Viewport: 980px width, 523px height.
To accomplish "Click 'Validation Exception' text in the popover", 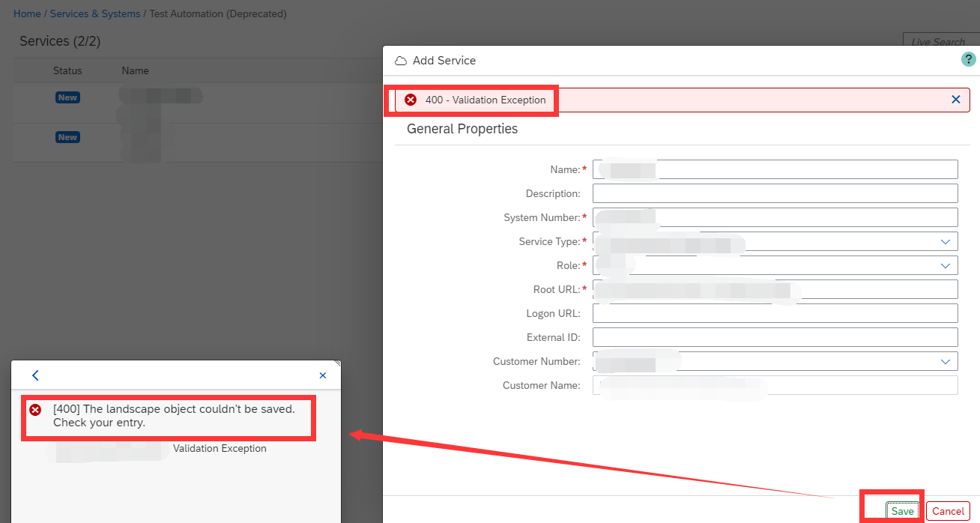I will coord(220,448).
